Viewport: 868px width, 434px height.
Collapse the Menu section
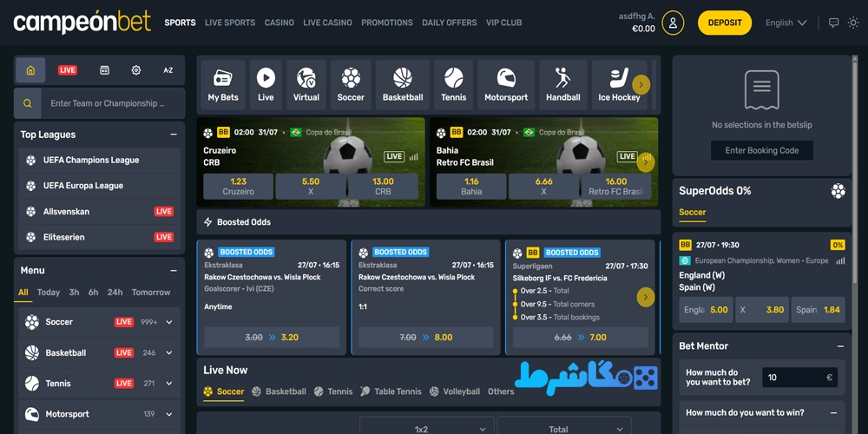tap(174, 271)
